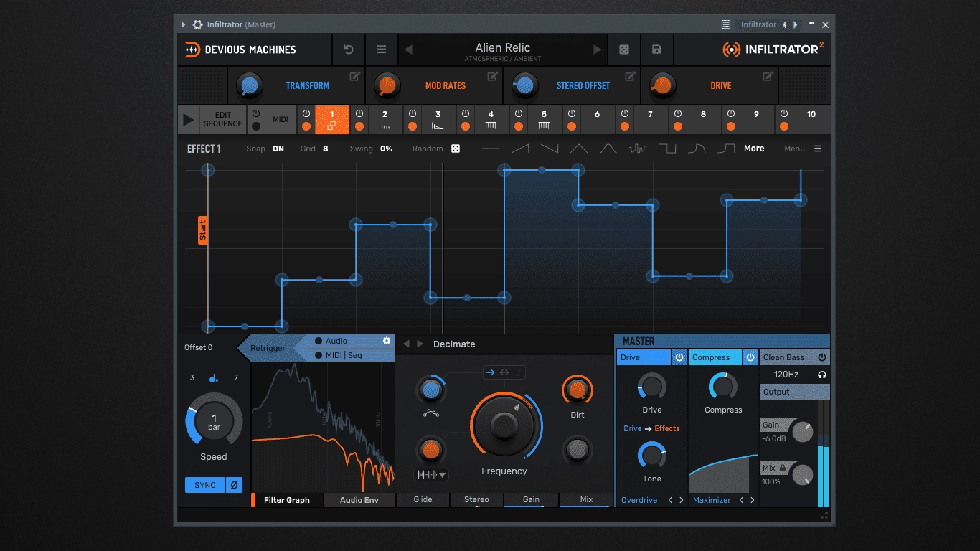The width and height of the screenshot is (980, 551).
Task: Toggle Clean Bass power button
Action: click(x=822, y=357)
